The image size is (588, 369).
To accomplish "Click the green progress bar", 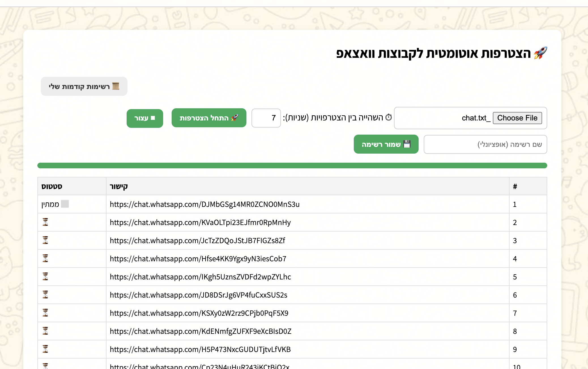I will [292, 166].
